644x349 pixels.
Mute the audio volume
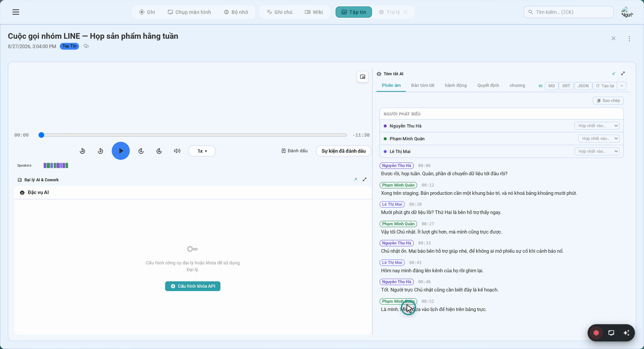point(177,151)
